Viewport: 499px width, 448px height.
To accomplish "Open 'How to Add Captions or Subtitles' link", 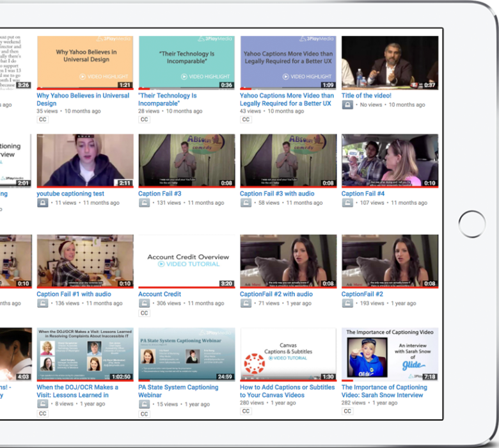I will coord(287,391).
